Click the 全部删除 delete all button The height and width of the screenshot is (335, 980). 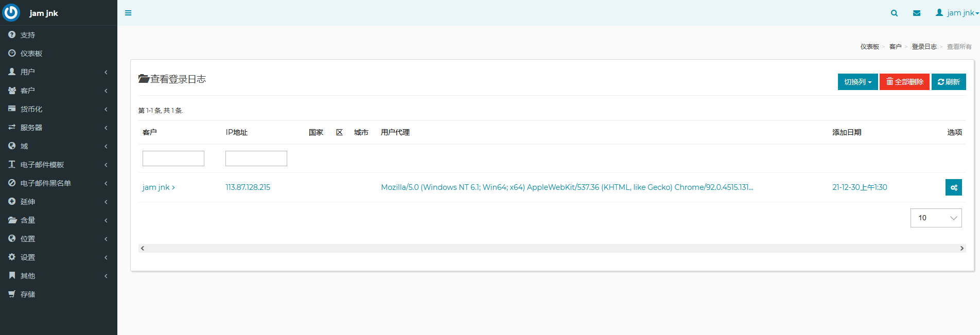click(904, 82)
